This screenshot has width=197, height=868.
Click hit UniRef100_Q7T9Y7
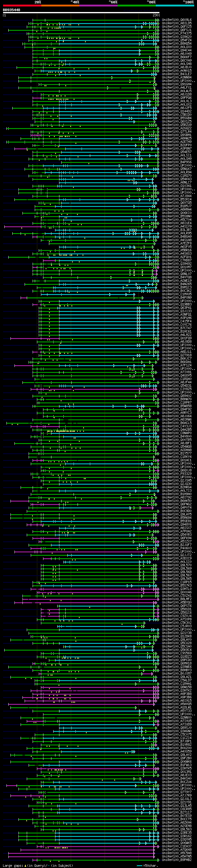pyautogui.click(x=177, y=792)
